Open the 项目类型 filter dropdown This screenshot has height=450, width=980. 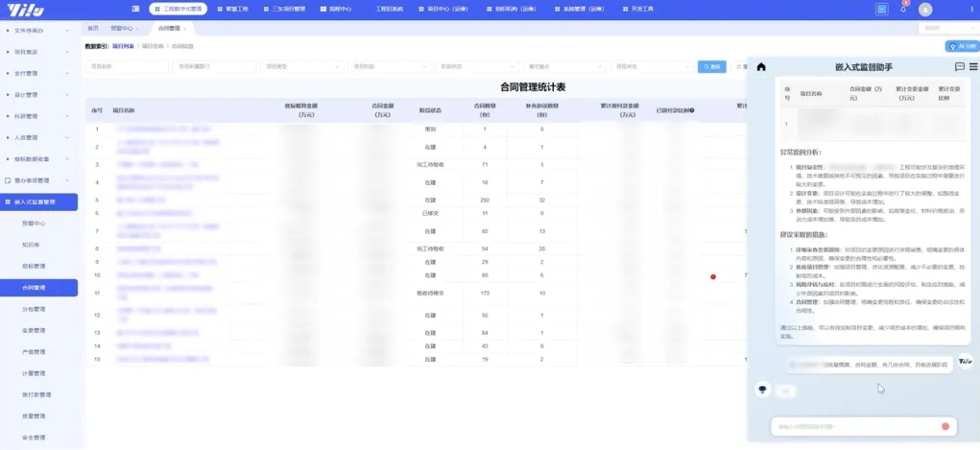(302, 67)
